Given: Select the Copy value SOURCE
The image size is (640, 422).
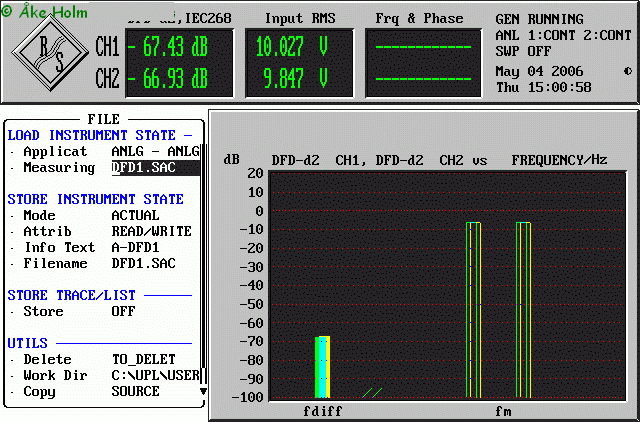Looking at the screenshot, I should tap(135, 391).
